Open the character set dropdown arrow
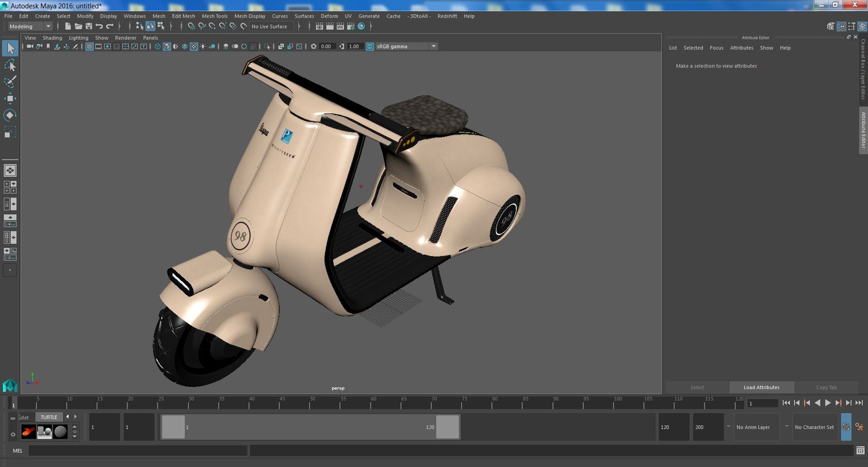Screen dimensions: 868x467 point(787,426)
